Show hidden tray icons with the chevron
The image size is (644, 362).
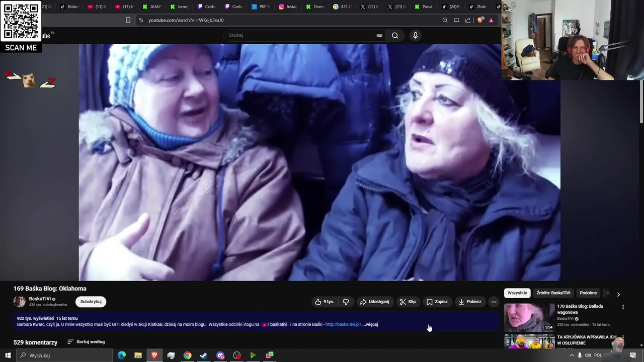click(x=572, y=355)
